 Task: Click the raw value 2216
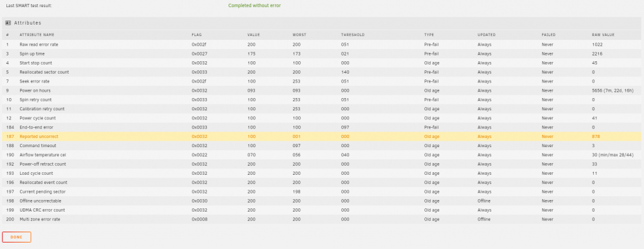point(597,54)
